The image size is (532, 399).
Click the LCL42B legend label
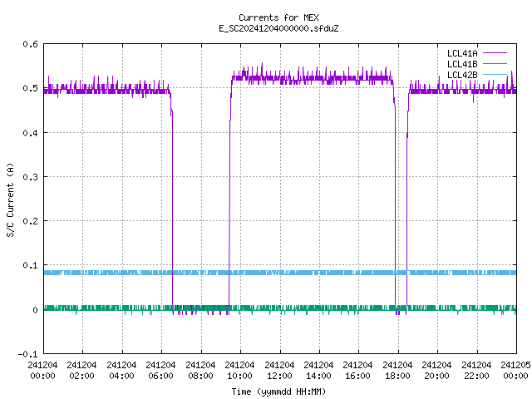pyautogui.click(x=462, y=75)
